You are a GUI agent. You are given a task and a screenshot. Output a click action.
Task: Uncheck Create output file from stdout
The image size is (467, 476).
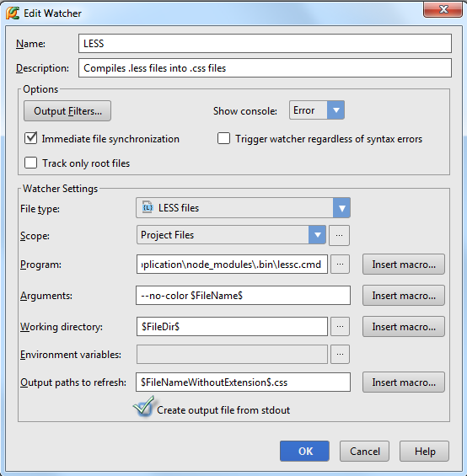(x=143, y=407)
